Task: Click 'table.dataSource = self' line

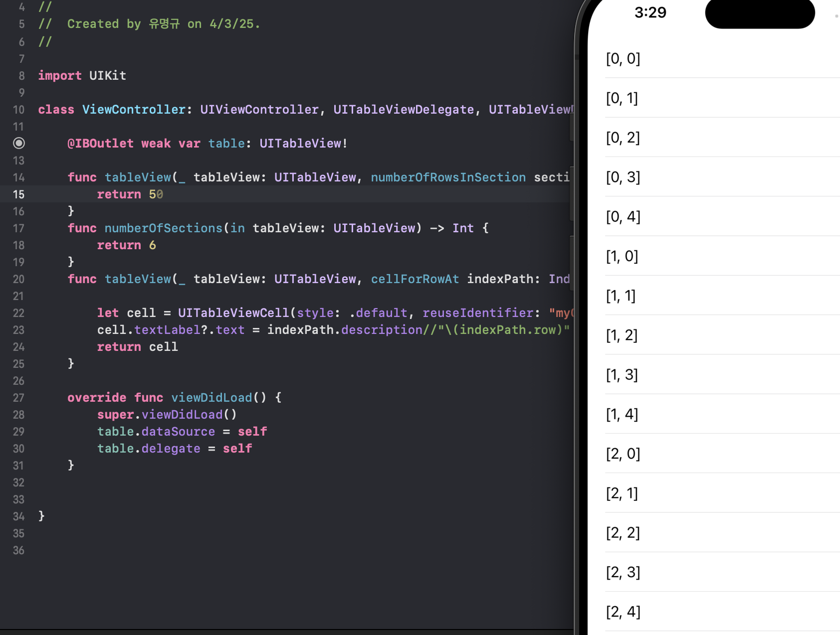Action: pos(182,432)
